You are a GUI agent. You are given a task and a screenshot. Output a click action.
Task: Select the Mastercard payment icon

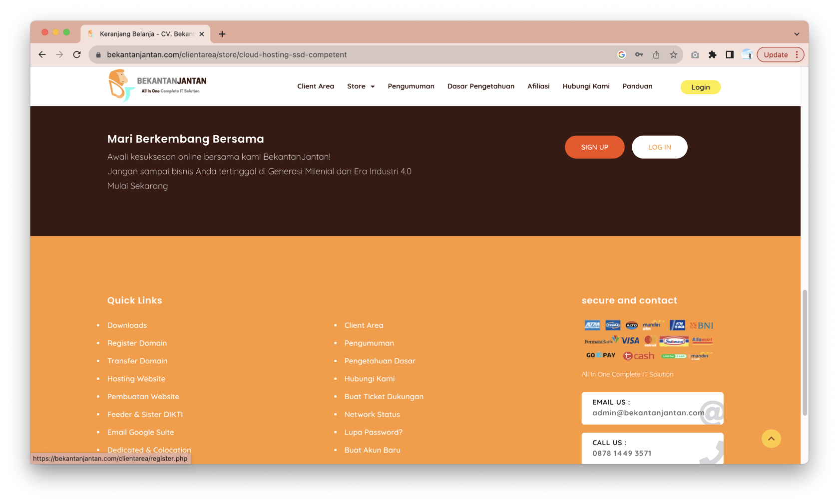pyautogui.click(x=649, y=340)
